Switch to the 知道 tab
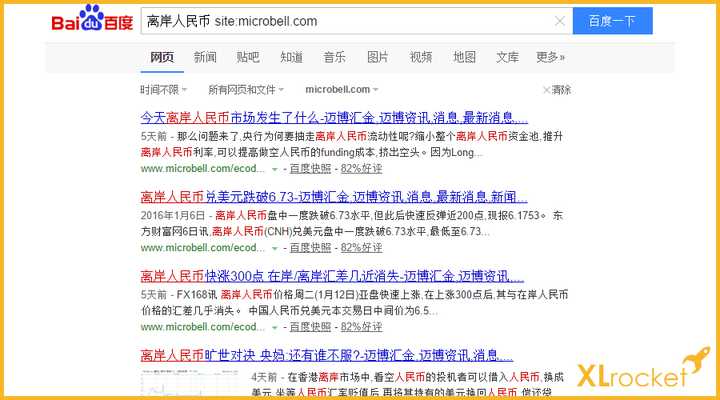Viewport: 720px width, 400px height. click(291, 57)
